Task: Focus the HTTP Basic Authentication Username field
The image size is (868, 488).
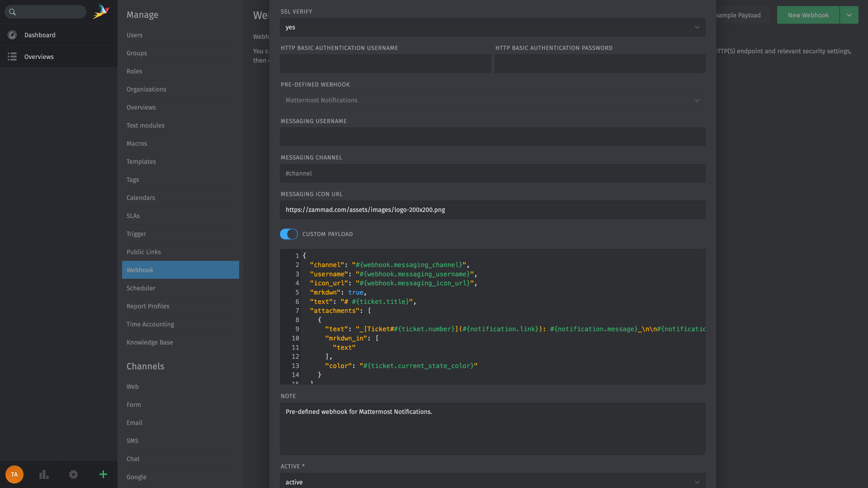Action: [385, 64]
